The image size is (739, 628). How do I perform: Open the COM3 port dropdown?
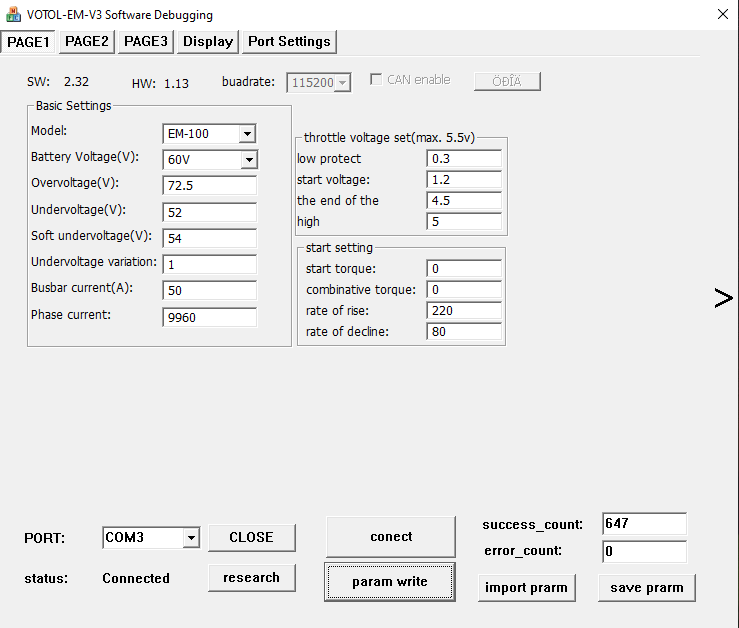click(191, 538)
